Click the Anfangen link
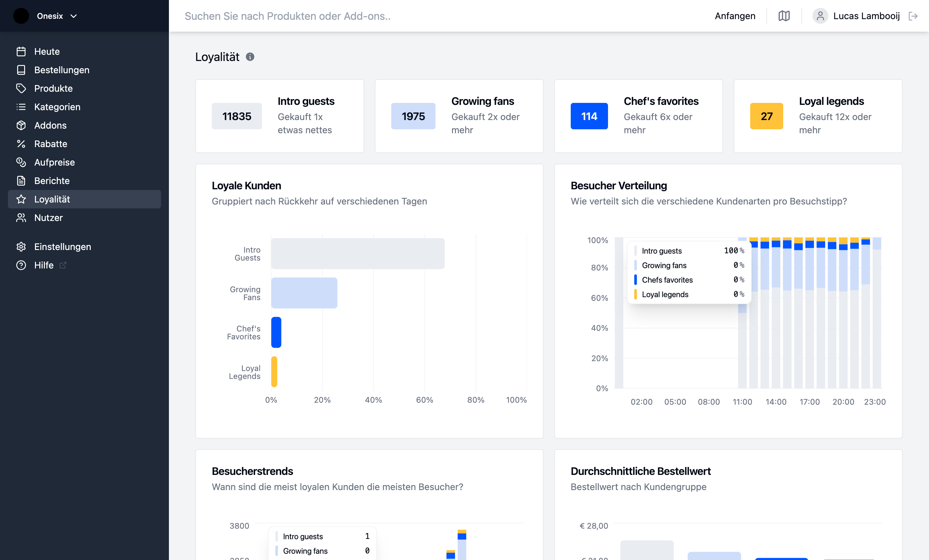 pos(735,16)
